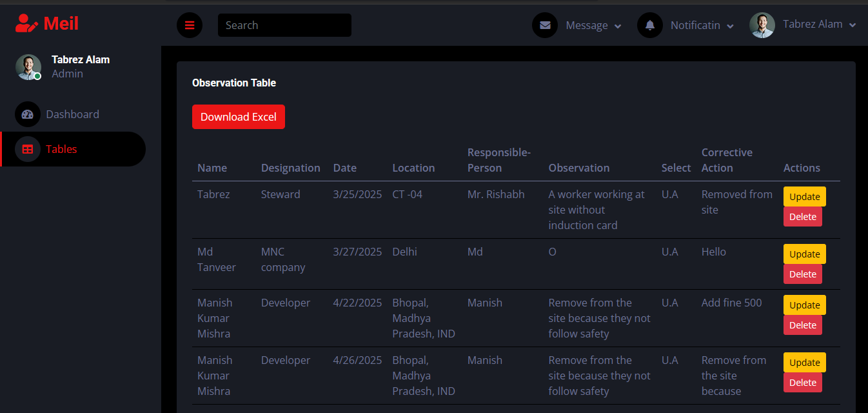Update the Tabrez observation record
The height and width of the screenshot is (413, 868).
click(804, 196)
